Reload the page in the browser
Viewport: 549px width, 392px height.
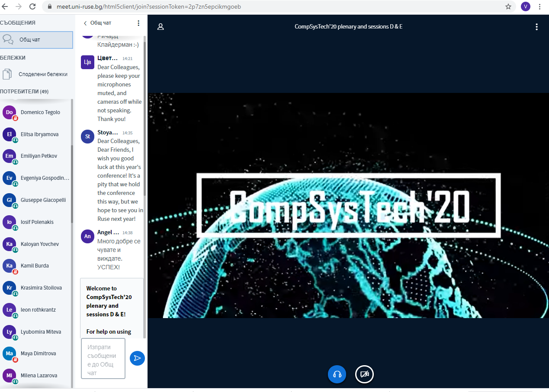coord(32,6)
